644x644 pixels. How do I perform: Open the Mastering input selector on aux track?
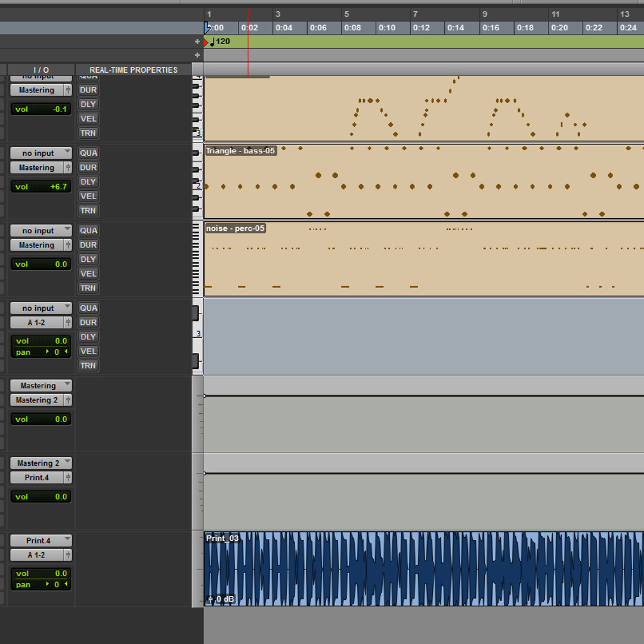click(41, 386)
